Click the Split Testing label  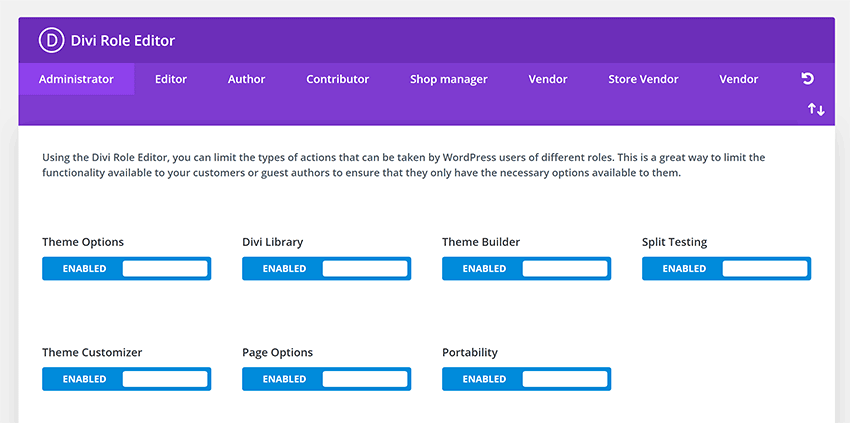point(674,242)
